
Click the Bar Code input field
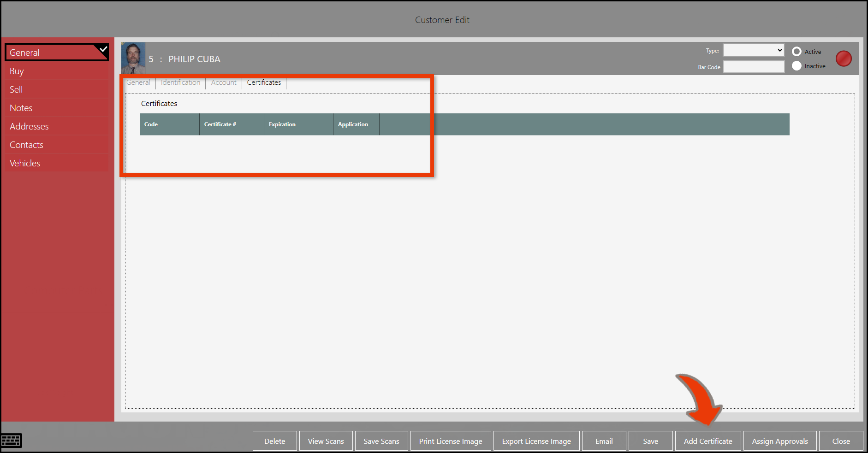753,67
